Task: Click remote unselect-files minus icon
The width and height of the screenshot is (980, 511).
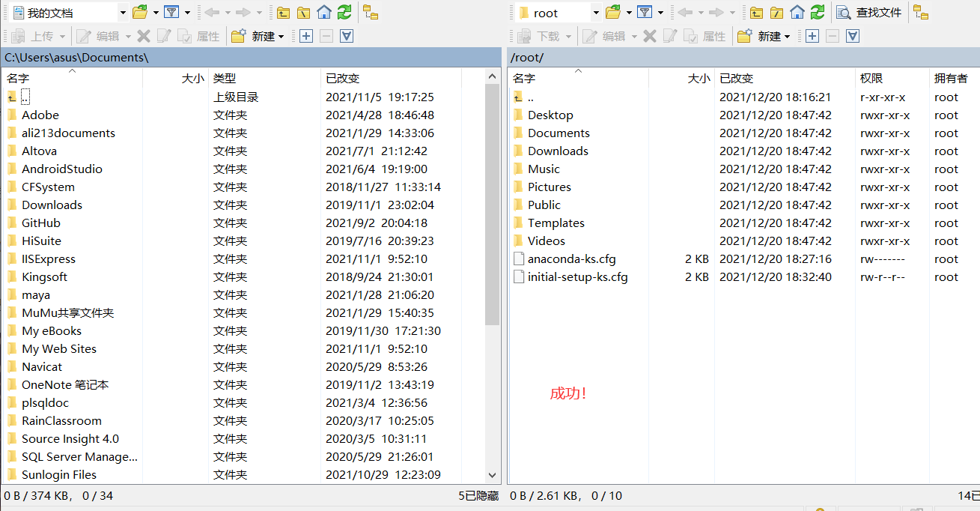Action: [833, 36]
